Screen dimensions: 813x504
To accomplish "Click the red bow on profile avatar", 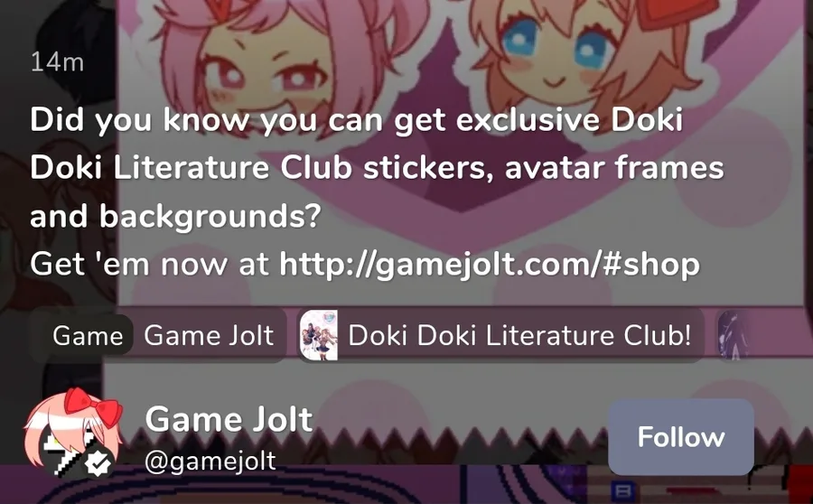I will pos(94,405).
